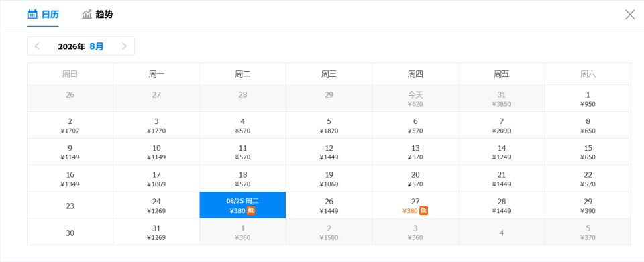644x262 pixels.
Task: Select August 20 date cell
Action: click(415, 178)
